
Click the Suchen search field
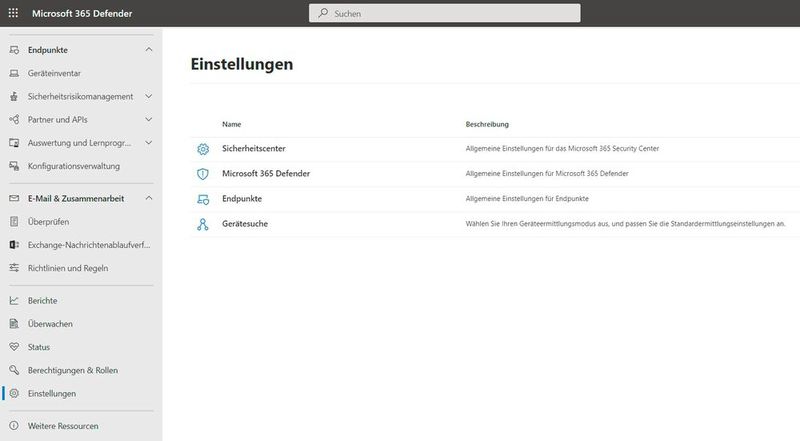click(x=444, y=13)
